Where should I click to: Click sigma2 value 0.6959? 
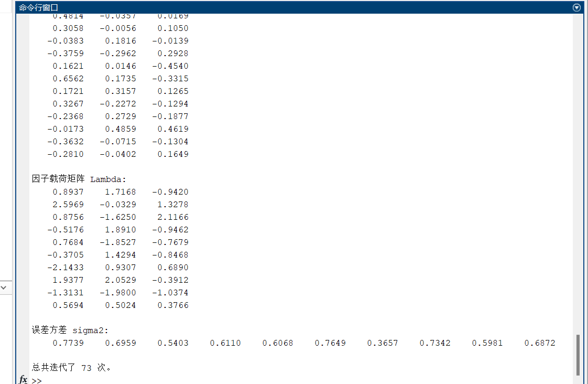pyautogui.click(x=121, y=343)
